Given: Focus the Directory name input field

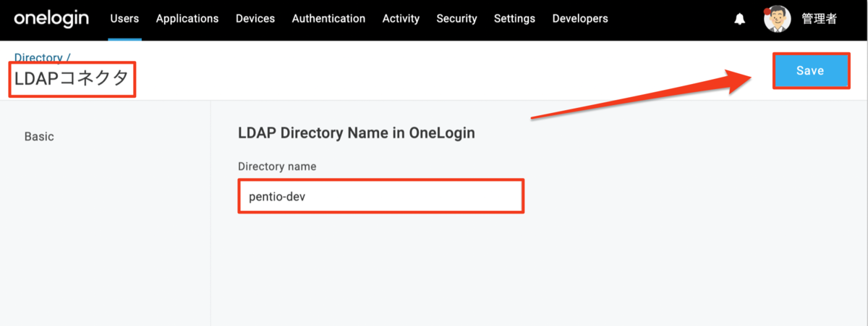Looking at the screenshot, I should (380, 196).
